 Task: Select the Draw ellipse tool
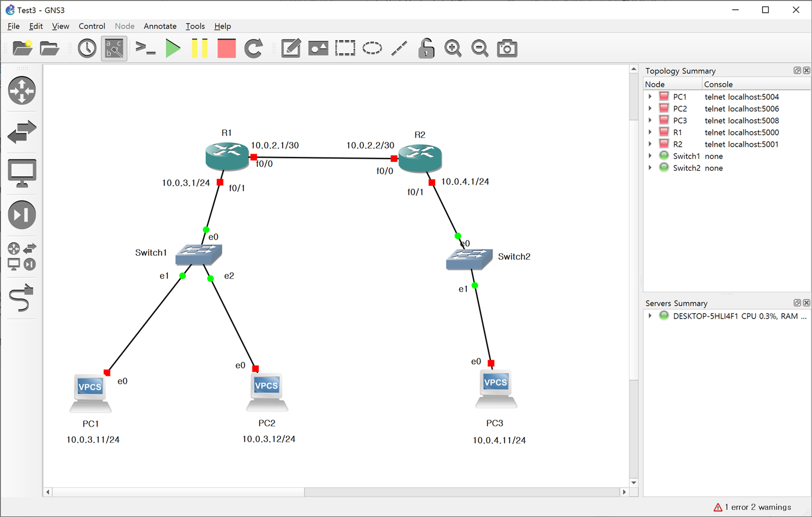tap(372, 48)
